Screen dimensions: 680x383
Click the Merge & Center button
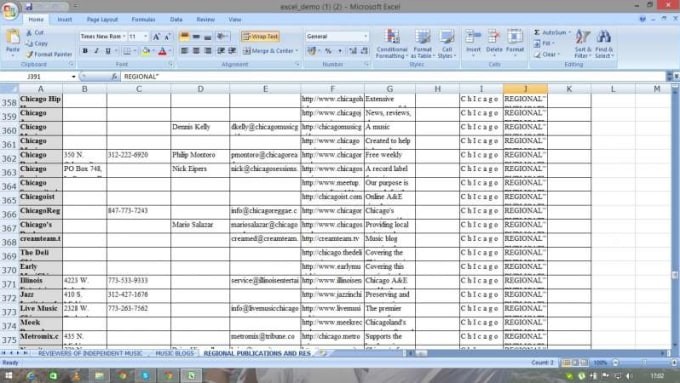click(x=271, y=51)
